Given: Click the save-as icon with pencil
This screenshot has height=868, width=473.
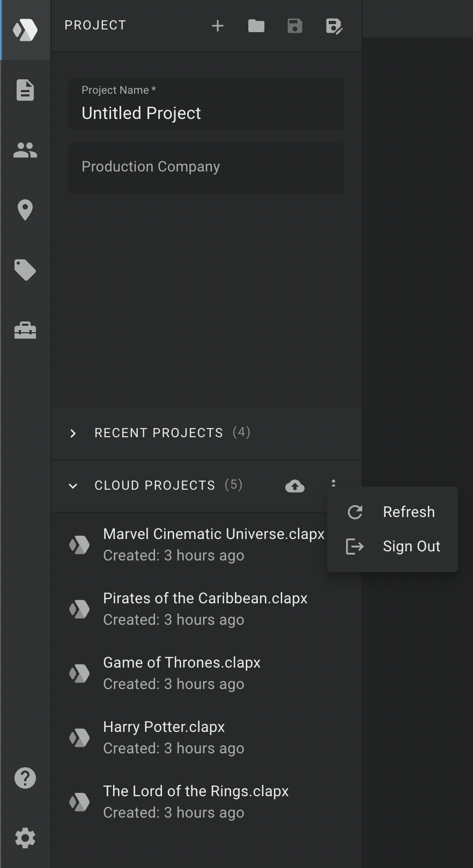Looking at the screenshot, I should [x=334, y=26].
